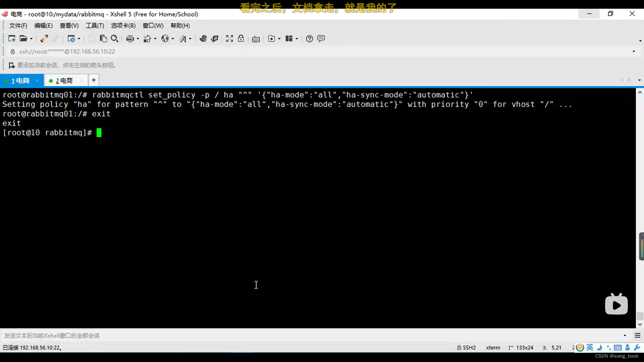Open the 选项卡(B) menu
644x362 pixels.
pos(123,25)
